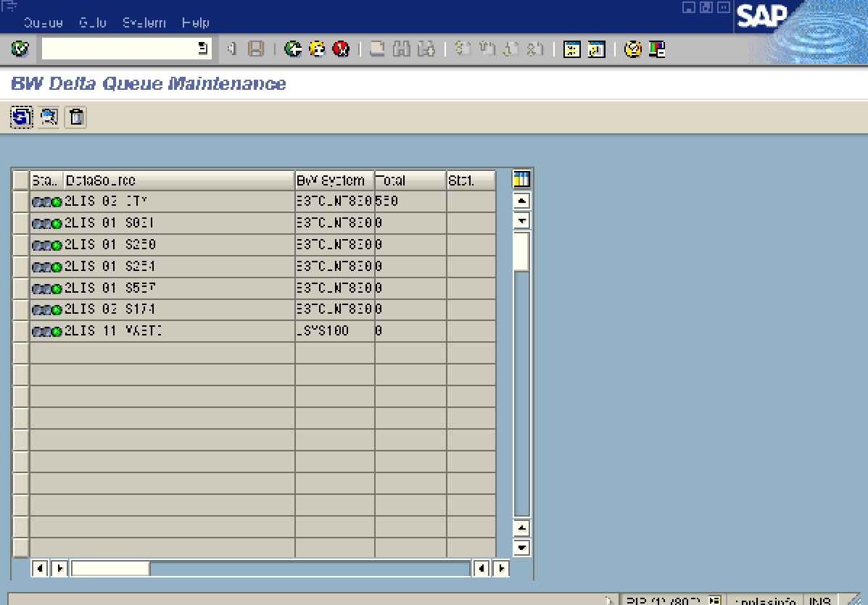The height and width of the screenshot is (605, 868).
Task: Click the Total cell showing 550
Action: 410,201
